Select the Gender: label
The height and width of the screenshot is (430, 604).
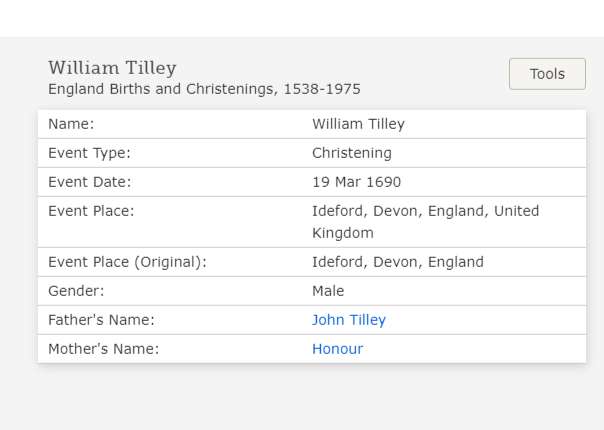coord(76,291)
